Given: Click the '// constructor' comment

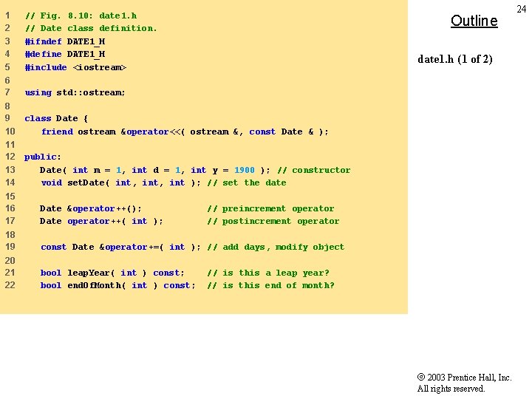Looking at the screenshot, I should click(x=313, y=170).
